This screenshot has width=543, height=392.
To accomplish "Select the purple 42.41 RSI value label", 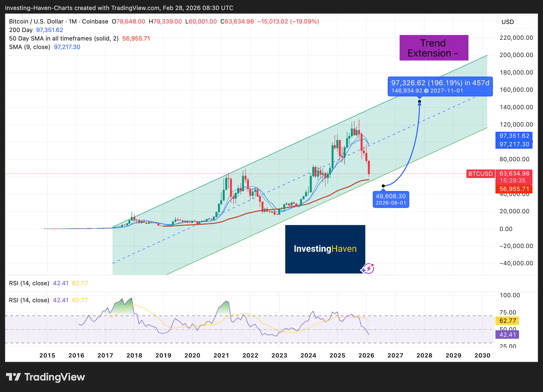I will [x=507, y=334].
